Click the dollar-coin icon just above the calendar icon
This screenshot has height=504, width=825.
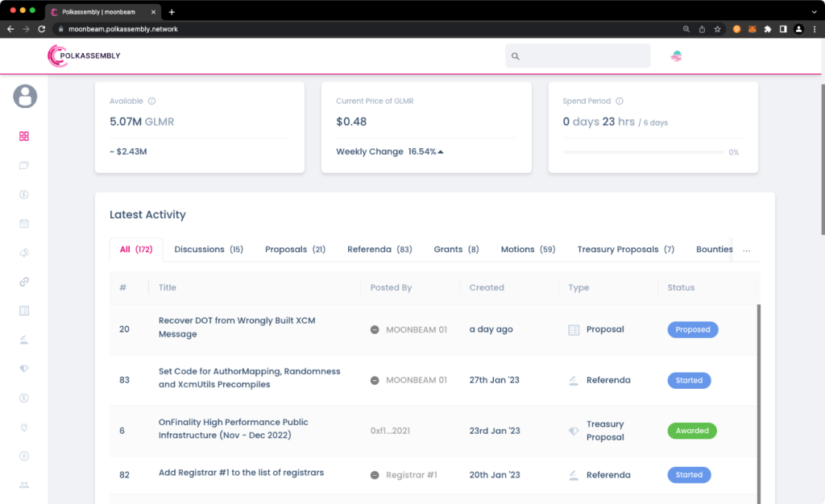(x=24, y=195)
